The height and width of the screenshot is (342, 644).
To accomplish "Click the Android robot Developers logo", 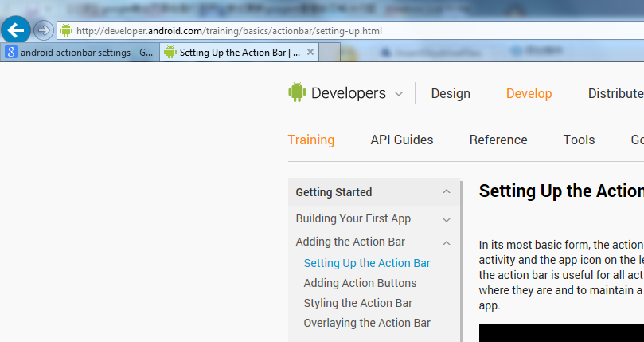I will (297, 93).
